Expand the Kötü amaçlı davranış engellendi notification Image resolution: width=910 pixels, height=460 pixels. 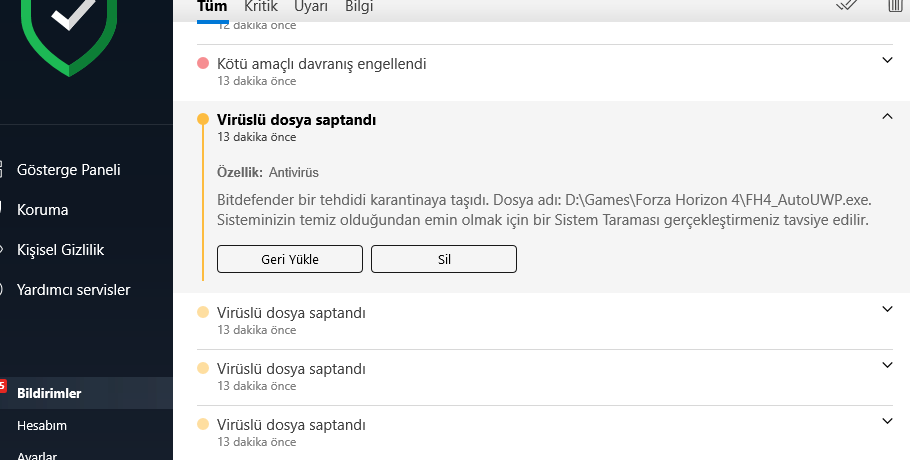(887, 60)
